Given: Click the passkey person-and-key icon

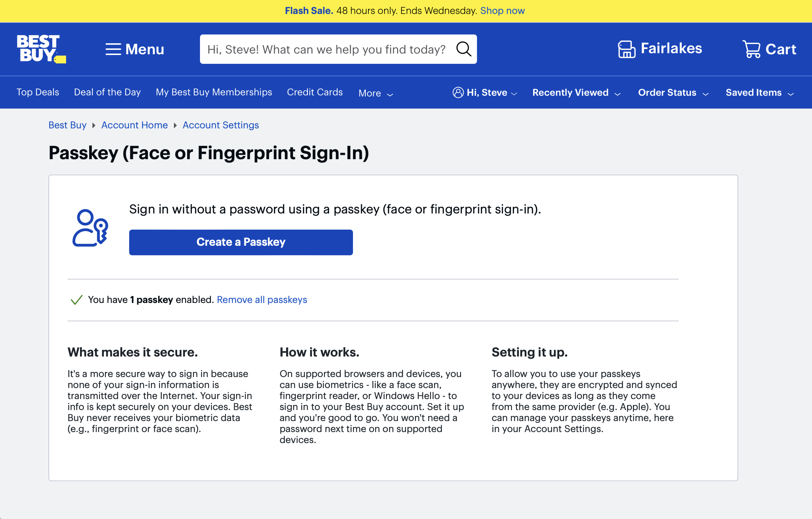Looking at the screenshot, I should [x=90, y=228].
